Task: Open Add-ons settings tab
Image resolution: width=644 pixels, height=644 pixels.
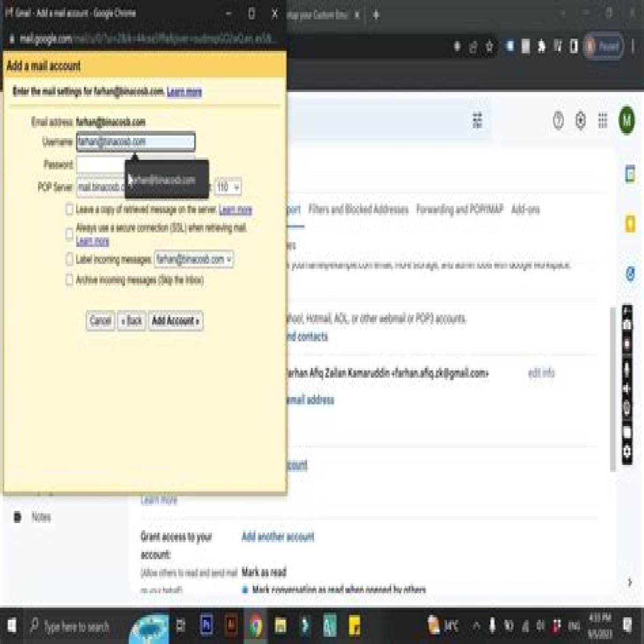Action: tap(525, 209)
